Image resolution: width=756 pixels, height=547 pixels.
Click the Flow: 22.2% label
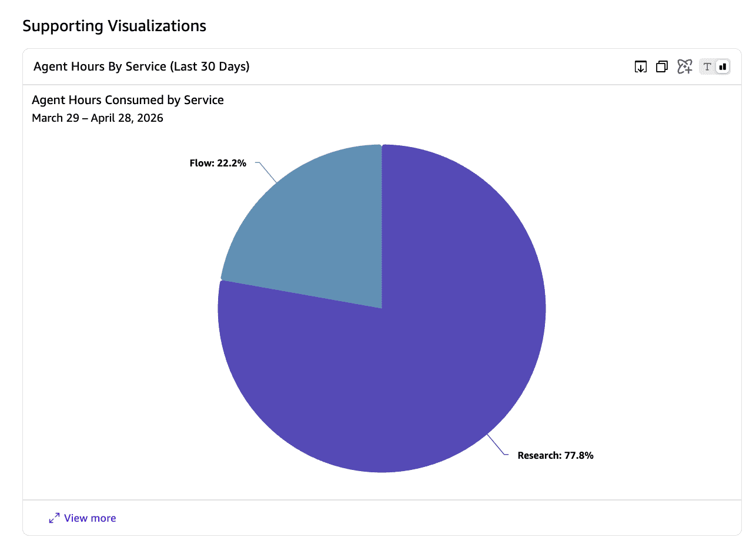pos(218,163)
